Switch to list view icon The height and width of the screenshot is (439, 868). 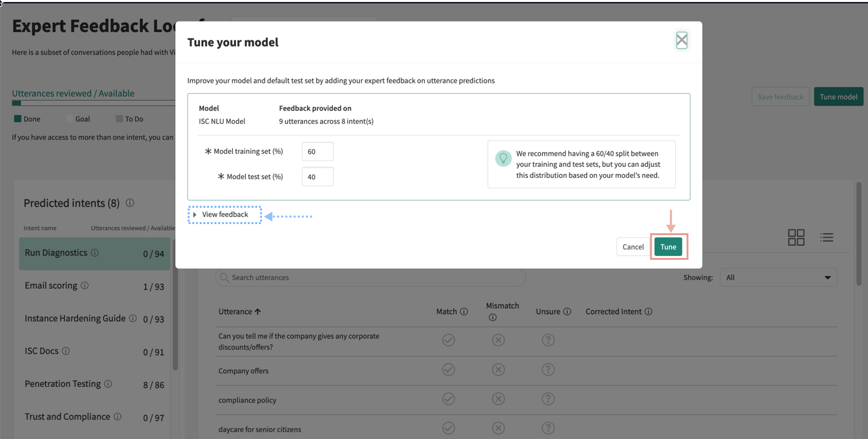tap(826, 237)
